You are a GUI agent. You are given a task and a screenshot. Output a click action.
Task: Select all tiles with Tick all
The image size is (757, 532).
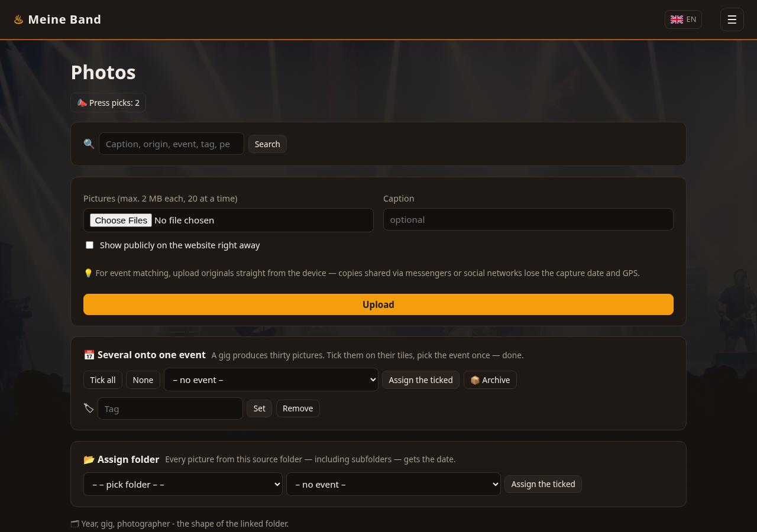[x=103, y=380]
